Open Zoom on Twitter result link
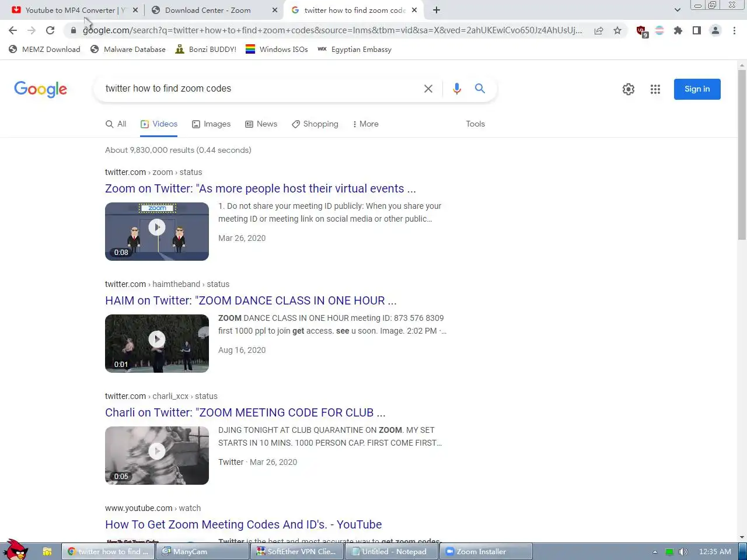 (260, 188)
